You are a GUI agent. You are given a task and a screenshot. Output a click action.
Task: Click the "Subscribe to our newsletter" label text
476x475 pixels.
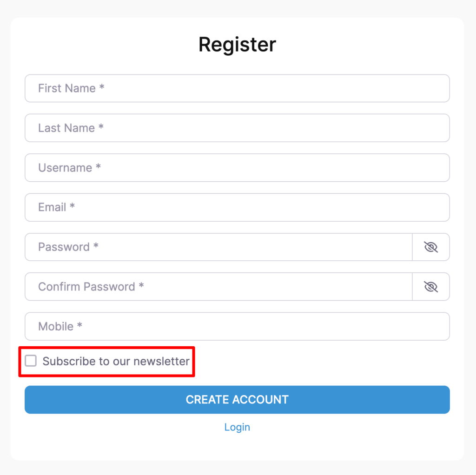pos(116,361)
